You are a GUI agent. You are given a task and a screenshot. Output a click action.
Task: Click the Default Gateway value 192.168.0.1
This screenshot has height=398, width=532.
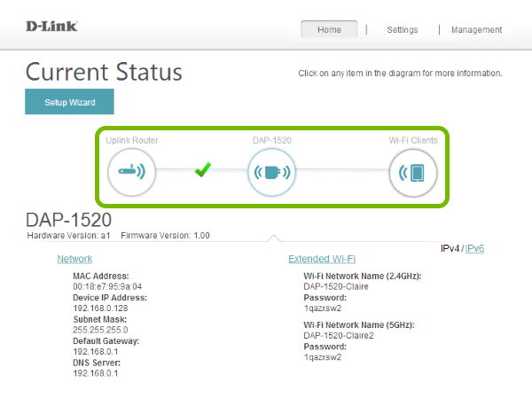click(96, 352)
